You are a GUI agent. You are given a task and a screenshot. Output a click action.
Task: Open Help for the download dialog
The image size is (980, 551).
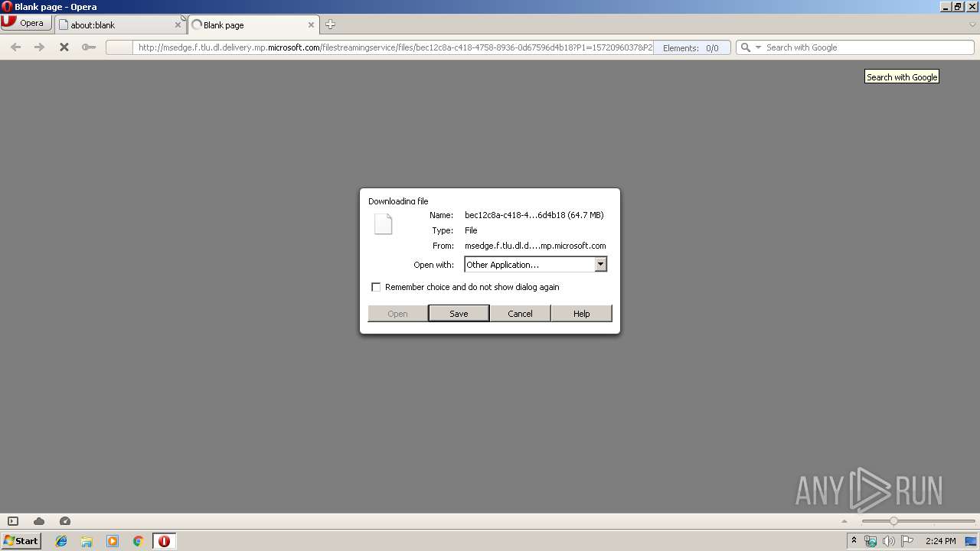pyautogui.click(x=581, y=313)
